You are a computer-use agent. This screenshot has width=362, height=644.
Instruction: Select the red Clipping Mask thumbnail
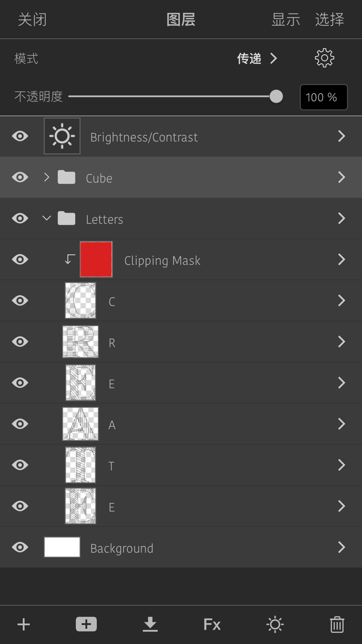point(96,260)
